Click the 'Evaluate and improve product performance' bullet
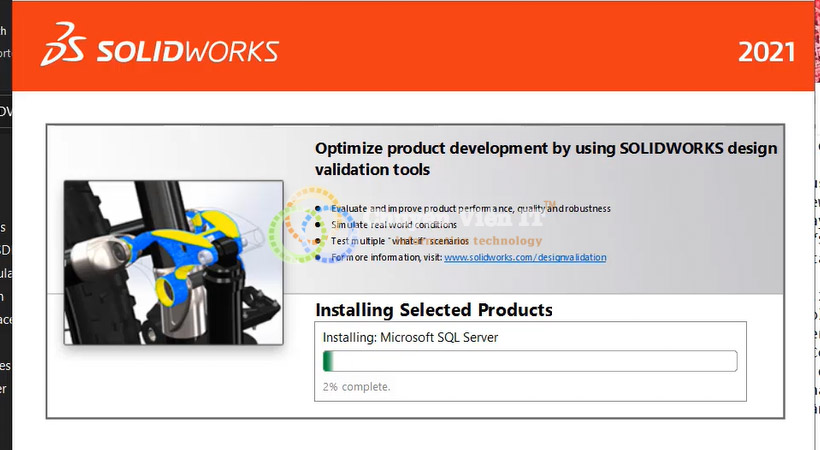 pyautogui.click(x=470, y=208)
